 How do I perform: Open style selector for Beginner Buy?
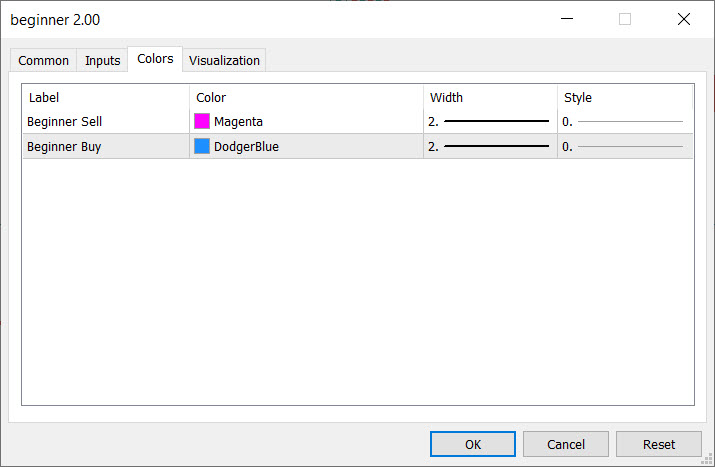click(624, 147)
